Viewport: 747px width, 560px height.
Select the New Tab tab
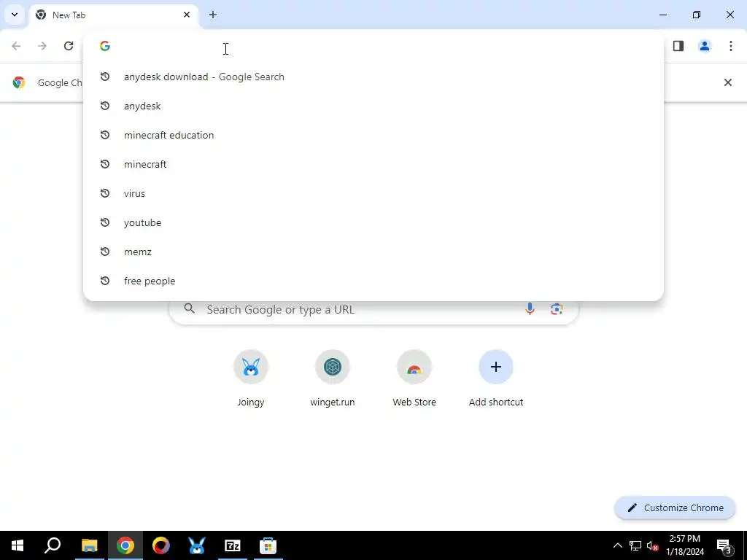coord(115,15)
